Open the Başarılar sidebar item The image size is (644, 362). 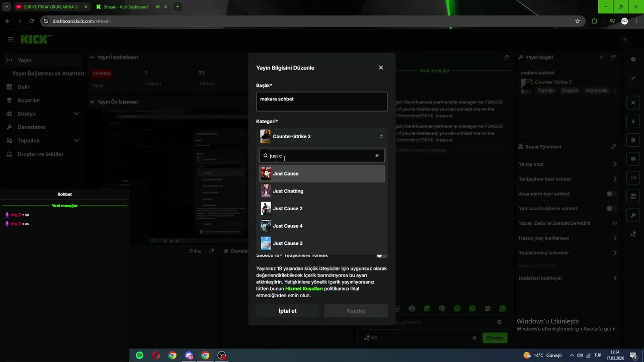(43, 100)
